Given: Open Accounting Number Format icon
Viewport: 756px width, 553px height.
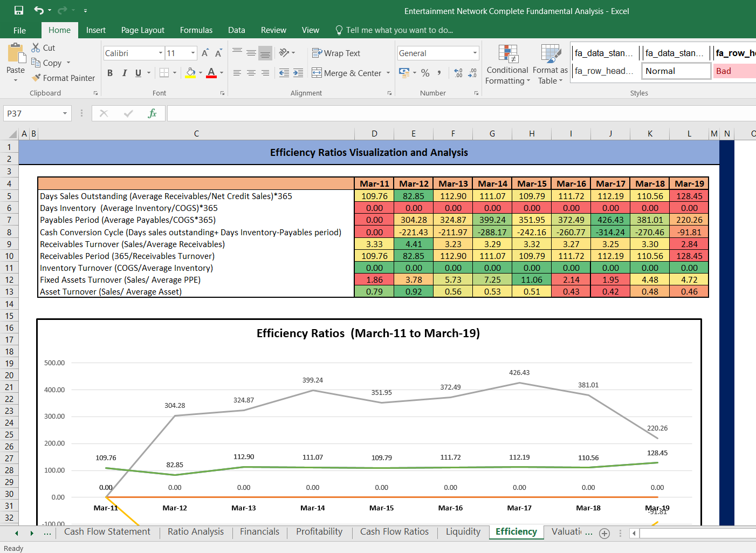Looking at the screenshot, I should [x=404, y=72].
